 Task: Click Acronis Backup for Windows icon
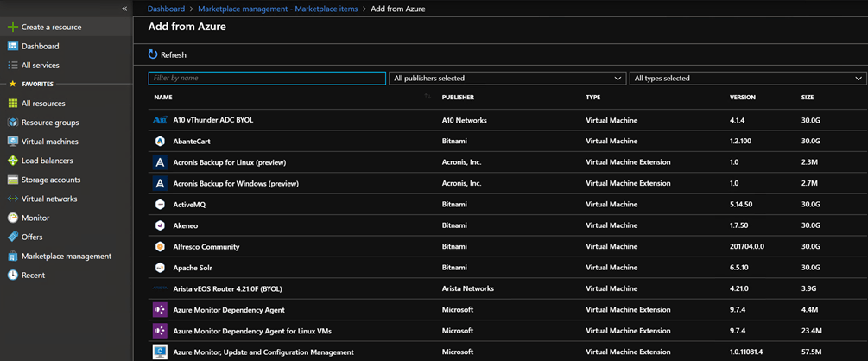[160, 183]
